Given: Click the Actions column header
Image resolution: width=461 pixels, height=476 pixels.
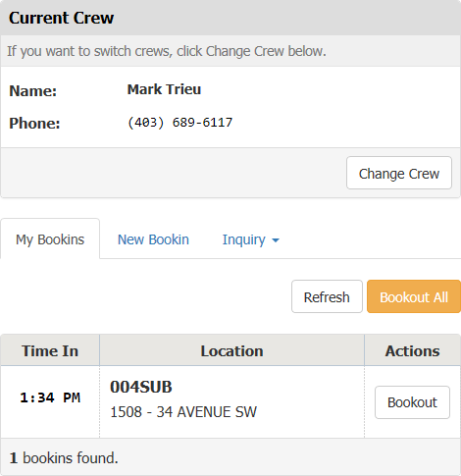Looking at the screenshot, I should point(413,350).
